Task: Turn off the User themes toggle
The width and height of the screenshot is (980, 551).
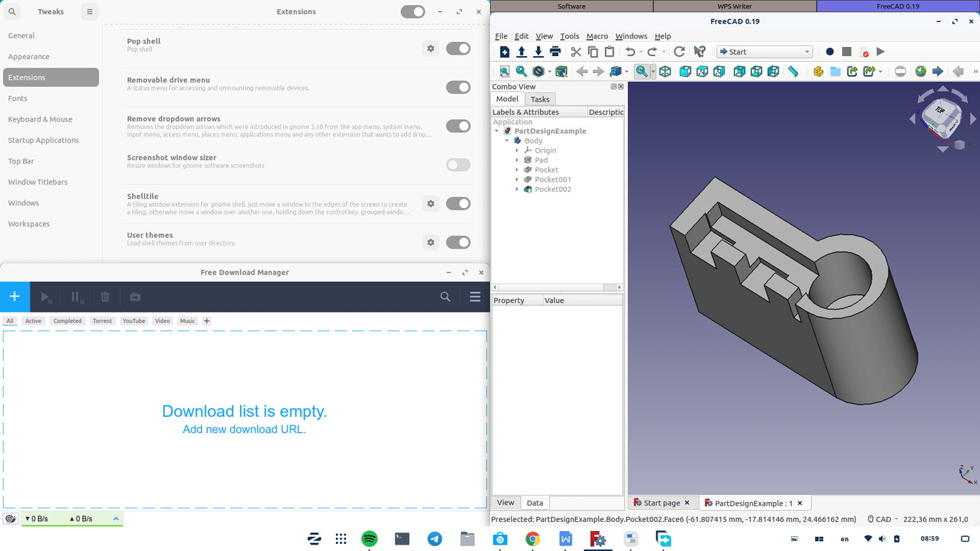Action: click(458, 242)
